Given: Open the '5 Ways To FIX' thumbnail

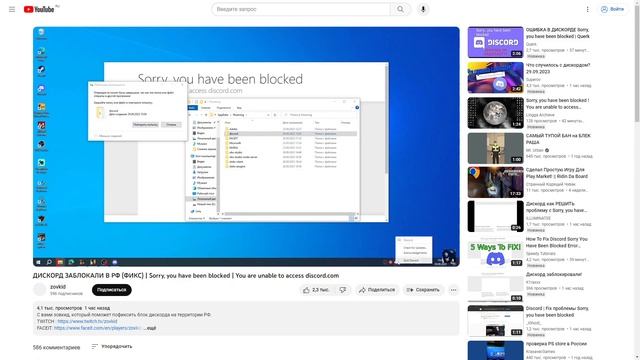Looking at the screenshot, I should tap(495, 251).
